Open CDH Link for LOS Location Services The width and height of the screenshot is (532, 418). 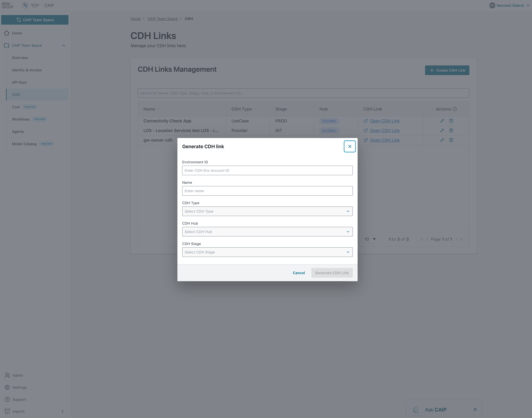click(x=384, y=130)
